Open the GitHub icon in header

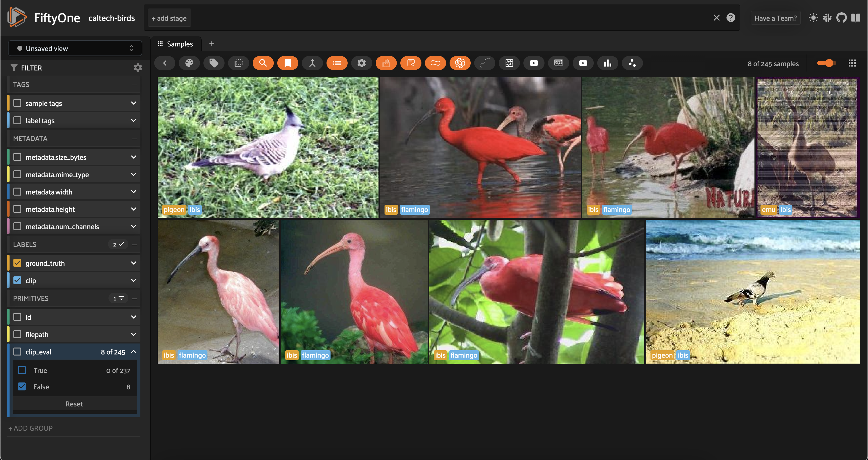pos(841,18)
